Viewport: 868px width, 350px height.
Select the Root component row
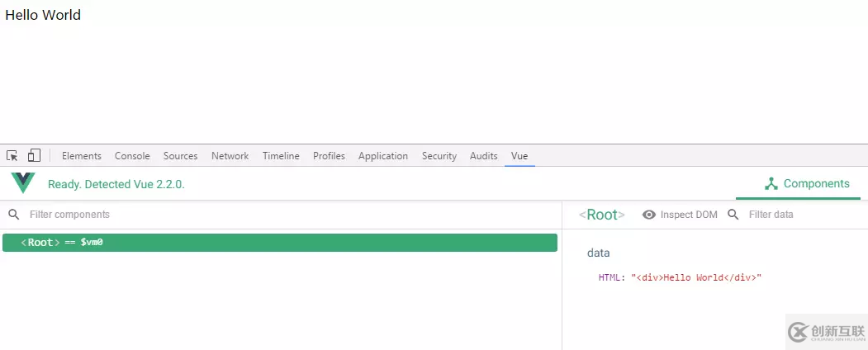pyautogui.click(x=279, y=243)
